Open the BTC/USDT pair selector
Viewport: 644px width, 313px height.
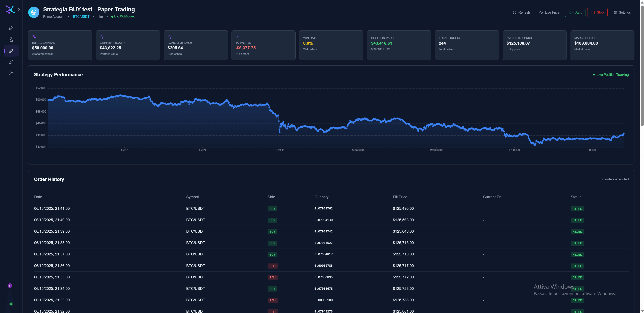pyautogui.click(x=81, y=16)
